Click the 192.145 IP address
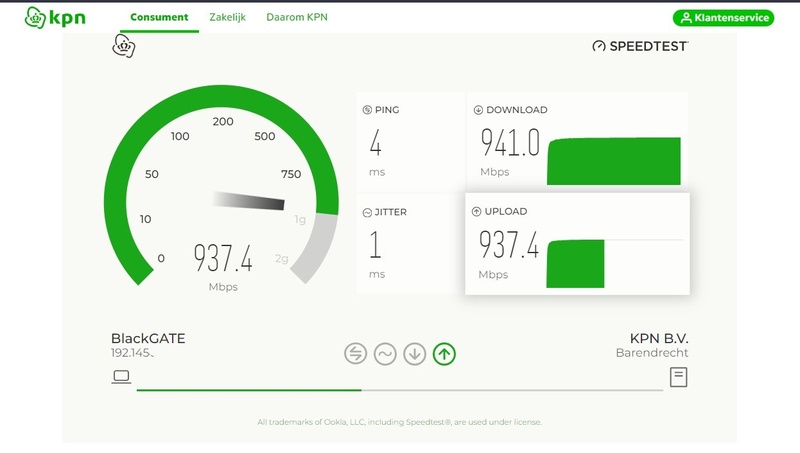The width and height of the screenshot is (800, 453). click(x=132, y=353)
